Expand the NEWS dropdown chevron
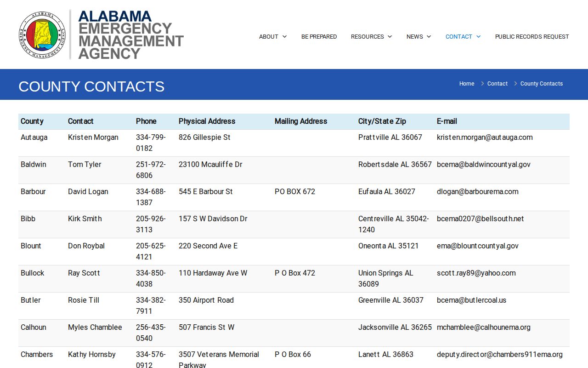The width and height of the screenshot is (588, 368). [429, 37]
